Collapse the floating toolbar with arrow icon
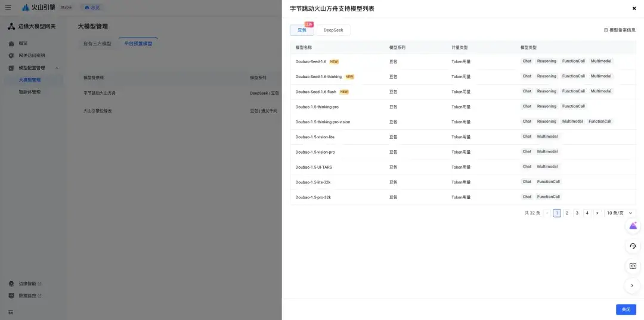This screenshot has height=320, width=644. [x=632, y=285]
